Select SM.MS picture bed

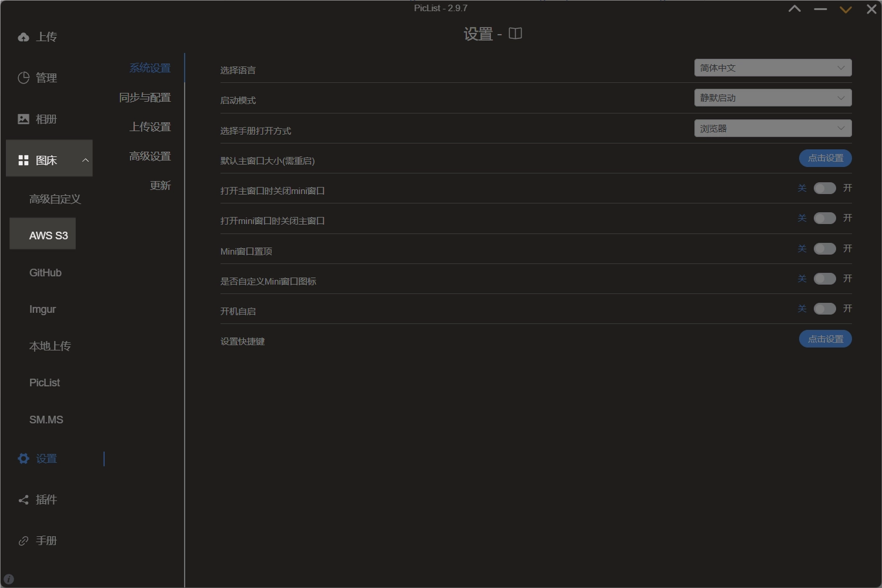pos(46,420)
